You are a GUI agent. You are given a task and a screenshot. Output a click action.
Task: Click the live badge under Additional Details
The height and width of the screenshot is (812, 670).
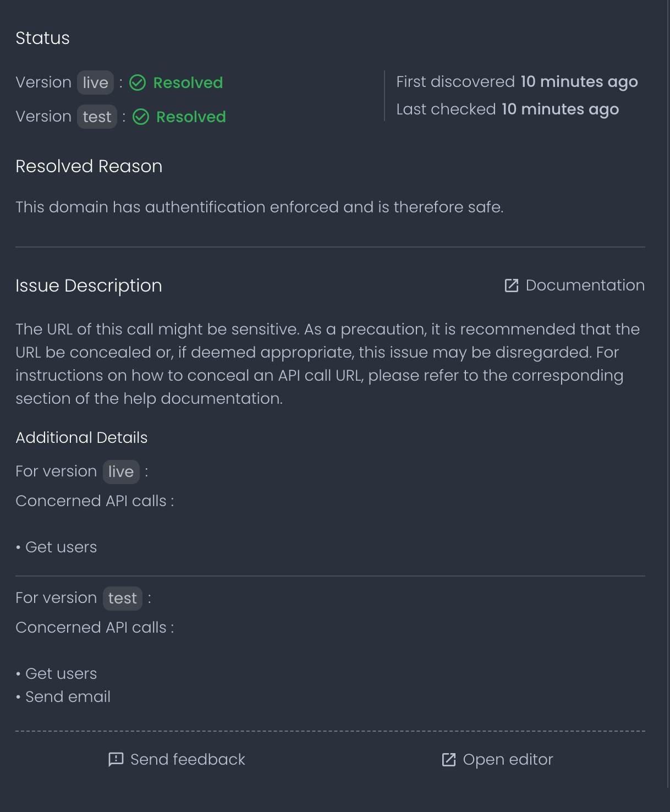121,472
